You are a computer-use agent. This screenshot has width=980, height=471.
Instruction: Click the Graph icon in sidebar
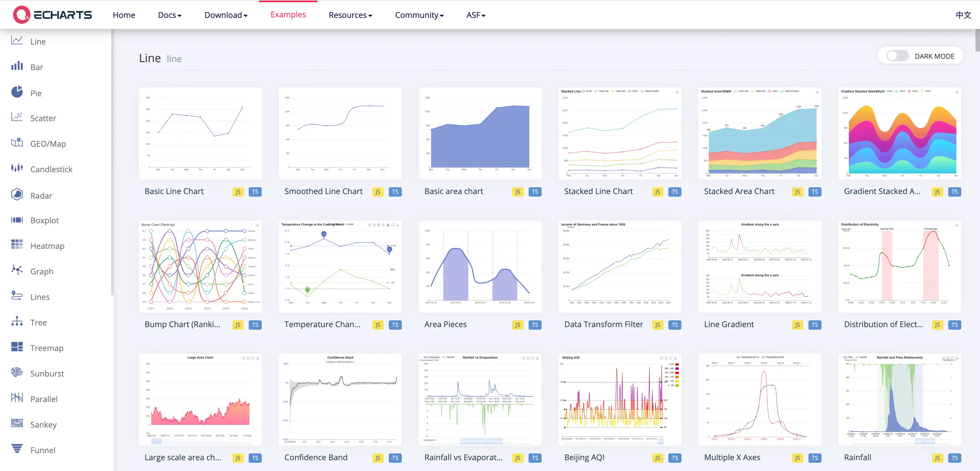tap(17, 270)
